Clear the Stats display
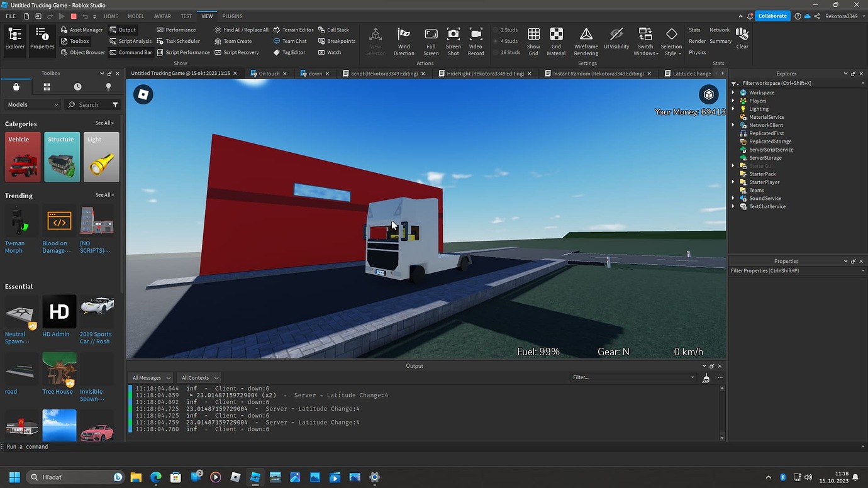Viewport: 868px width, 488px height. [742, 38]
